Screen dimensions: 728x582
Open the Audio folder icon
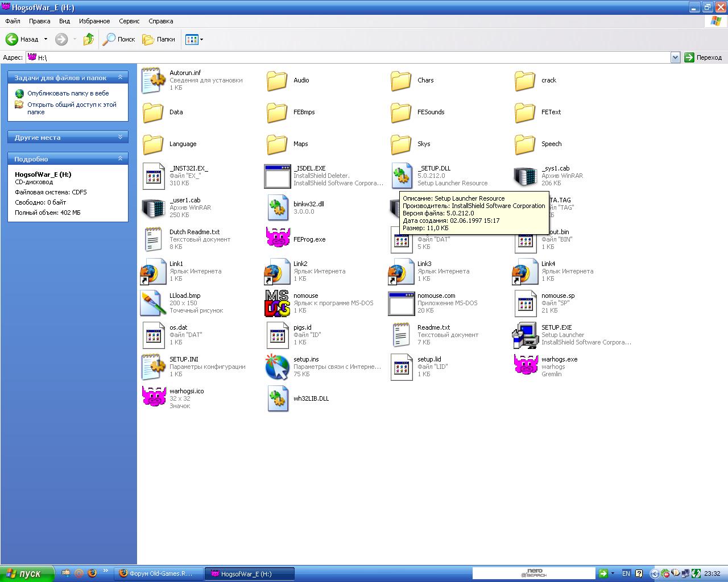click(x=277, y=80)
